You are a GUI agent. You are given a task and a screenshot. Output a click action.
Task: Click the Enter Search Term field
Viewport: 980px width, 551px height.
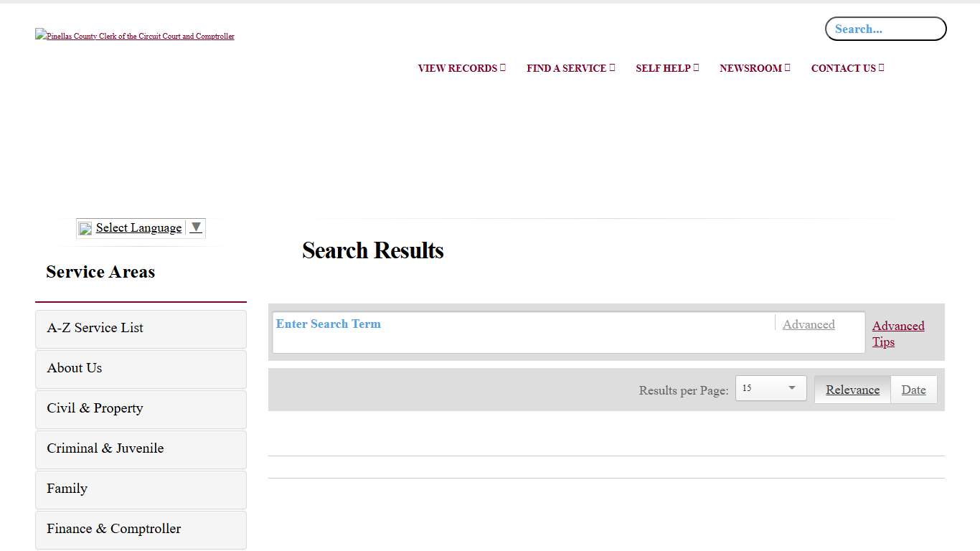pyautogui.click(x=502, y=332)
